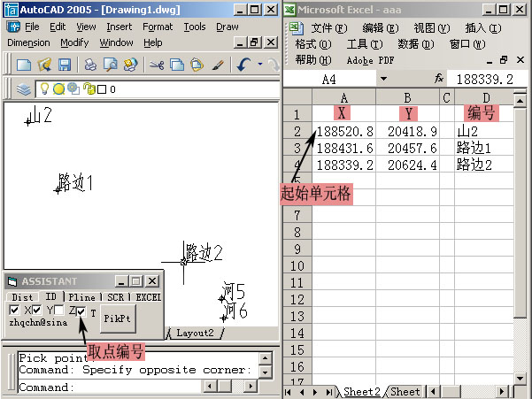Select the Sheet2 worksheet tab
Image resolution: width=532 pixels, height=399 pixels.
361,391
